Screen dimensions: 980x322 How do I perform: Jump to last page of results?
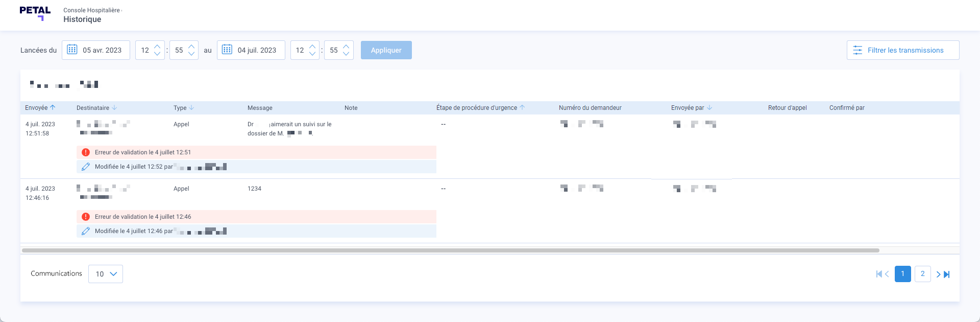pyautogui.click(x=947, y=274)
